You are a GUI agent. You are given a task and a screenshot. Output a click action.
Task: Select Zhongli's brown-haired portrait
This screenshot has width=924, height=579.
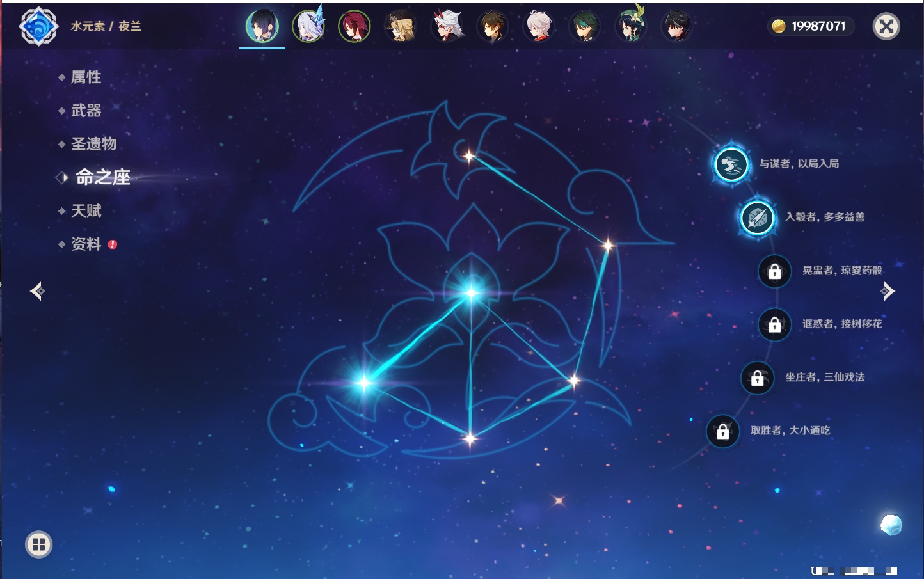coord(493,26)
